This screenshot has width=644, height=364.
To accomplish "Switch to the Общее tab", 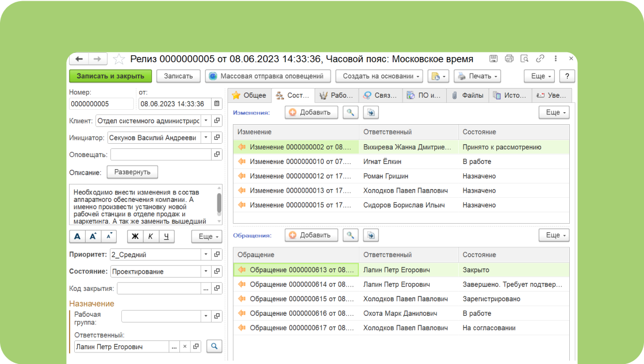I will pyautogui.click(x=250, y=95).
